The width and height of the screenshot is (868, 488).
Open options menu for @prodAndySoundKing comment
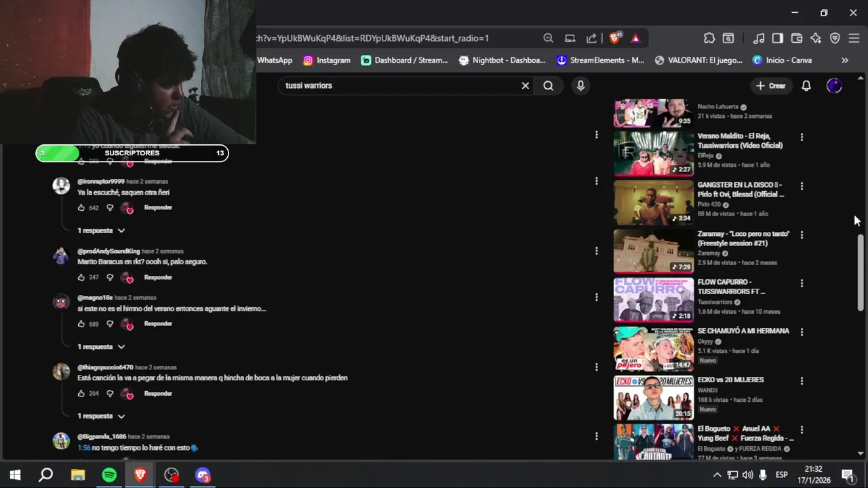click(596, 251)
